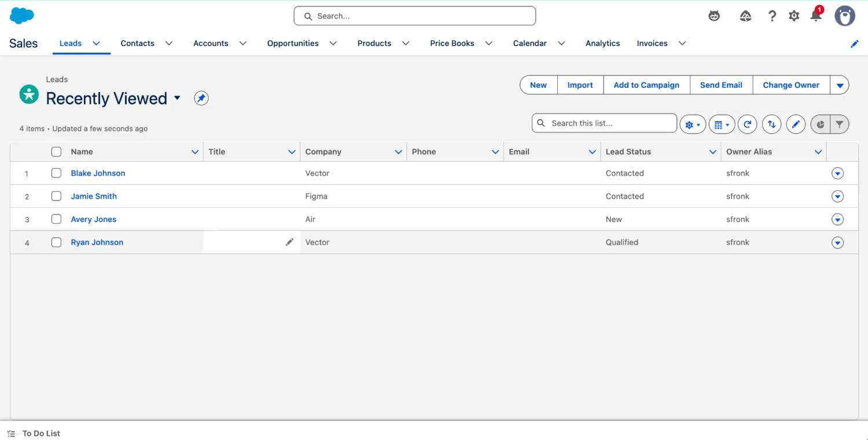This screenshot has width=868, height=440.
Task: Edit list inline with pencil button
Action: (x=796, y=124)
